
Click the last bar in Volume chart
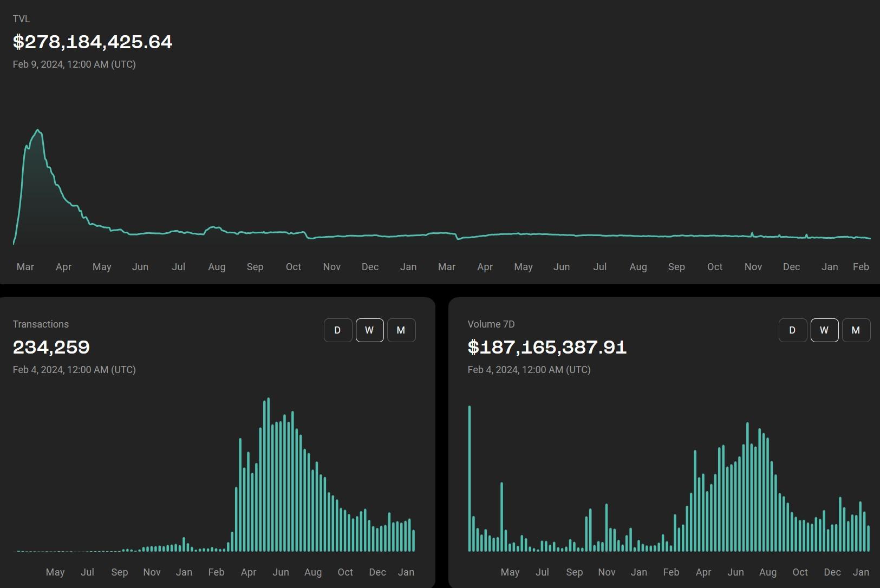coord(869,538)
